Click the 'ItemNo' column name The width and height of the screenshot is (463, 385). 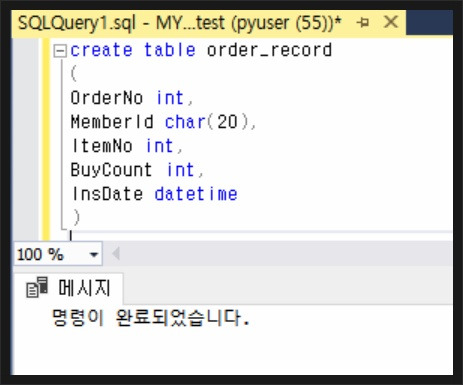(x=102, y=146)
